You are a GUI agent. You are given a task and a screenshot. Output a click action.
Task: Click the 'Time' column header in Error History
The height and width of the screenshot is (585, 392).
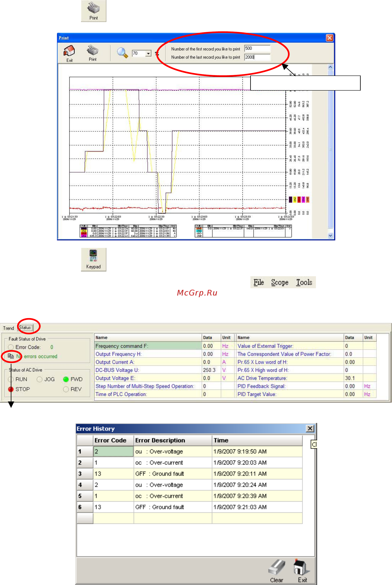coord(257,440)
